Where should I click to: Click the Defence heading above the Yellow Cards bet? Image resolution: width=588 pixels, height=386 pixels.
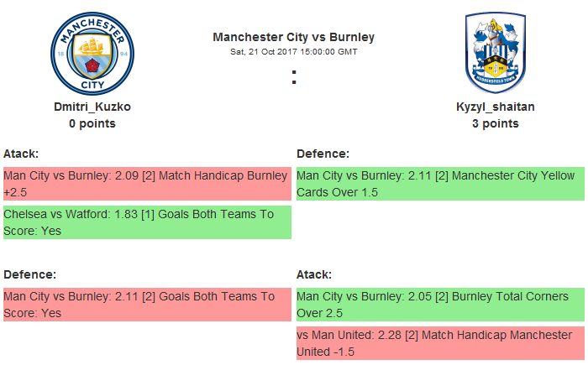[323, 154]
